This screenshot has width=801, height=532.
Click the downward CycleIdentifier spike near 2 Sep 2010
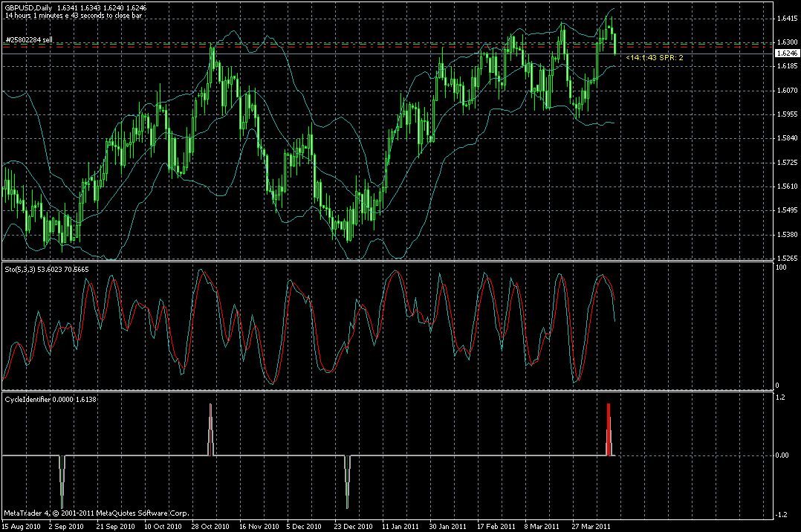62,481
